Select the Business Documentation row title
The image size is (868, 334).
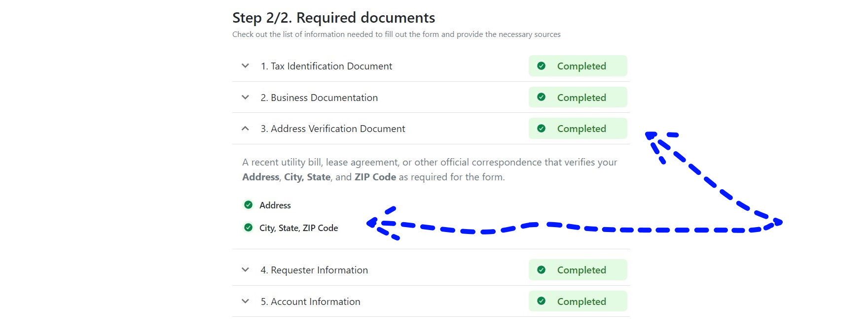(319, 98)
